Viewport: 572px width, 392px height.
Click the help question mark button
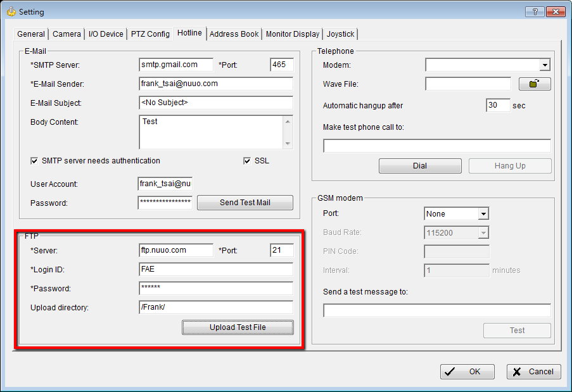coord(535,11)
